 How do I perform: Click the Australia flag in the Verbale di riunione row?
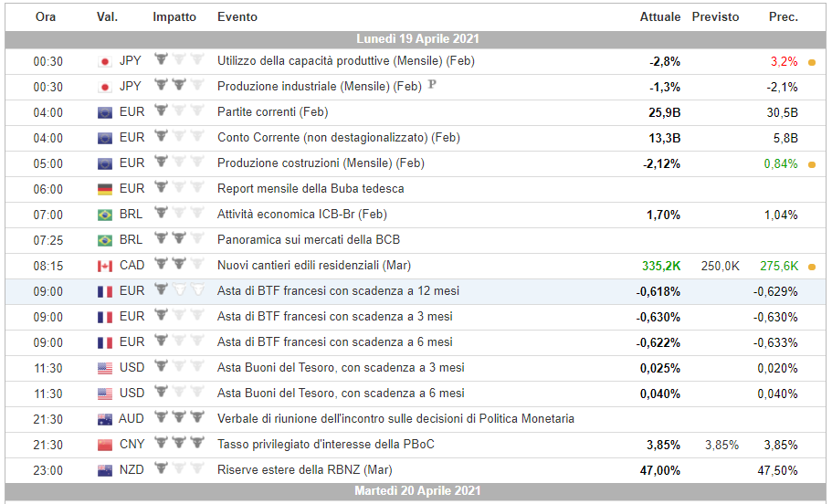[x=104, y=420]
